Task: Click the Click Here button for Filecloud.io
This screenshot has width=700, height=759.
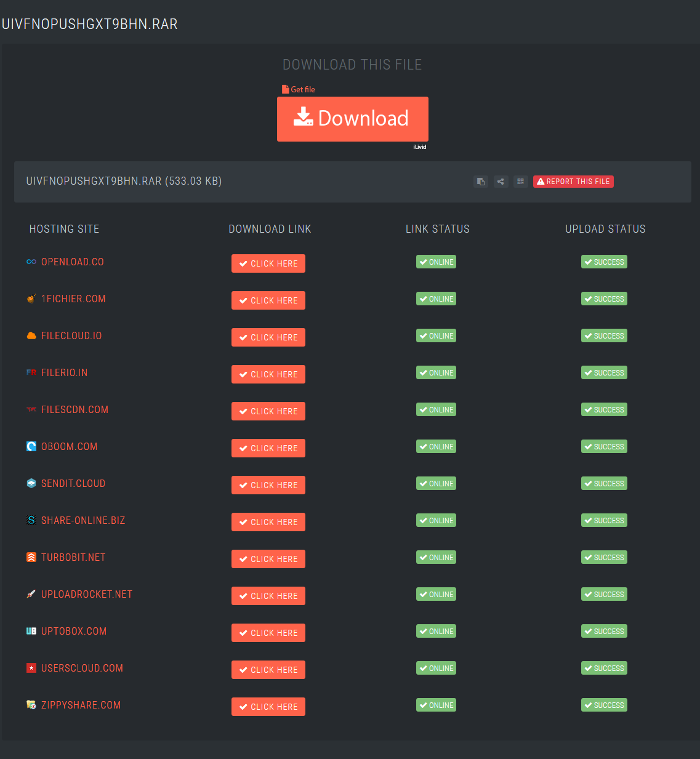Action: point(268,337)
